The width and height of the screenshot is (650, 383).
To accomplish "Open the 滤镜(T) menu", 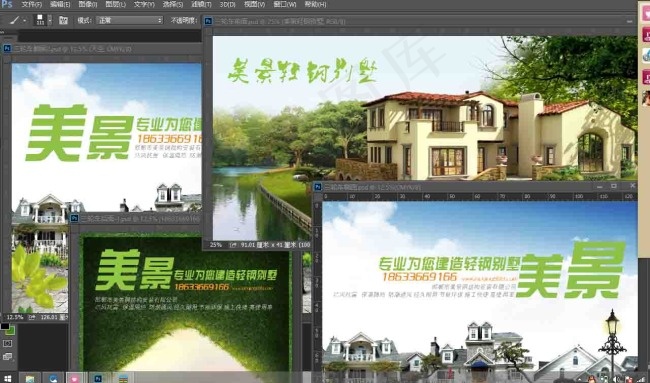I will pos(201,5).
